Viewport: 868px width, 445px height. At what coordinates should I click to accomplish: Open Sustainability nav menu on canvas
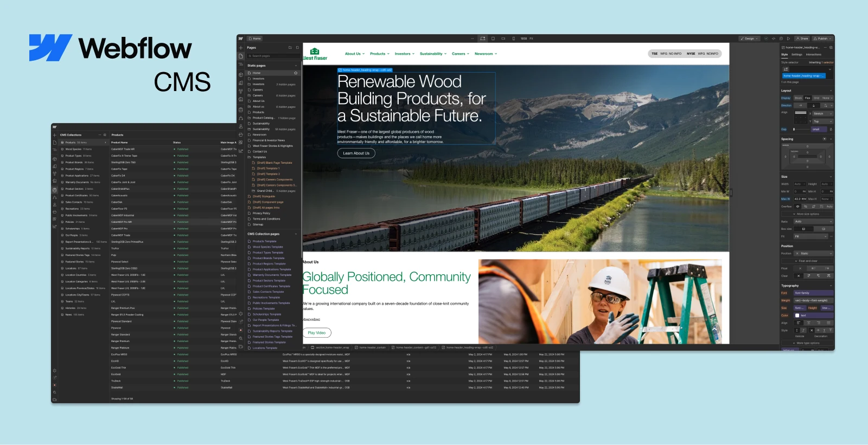[x=433, y=54]
